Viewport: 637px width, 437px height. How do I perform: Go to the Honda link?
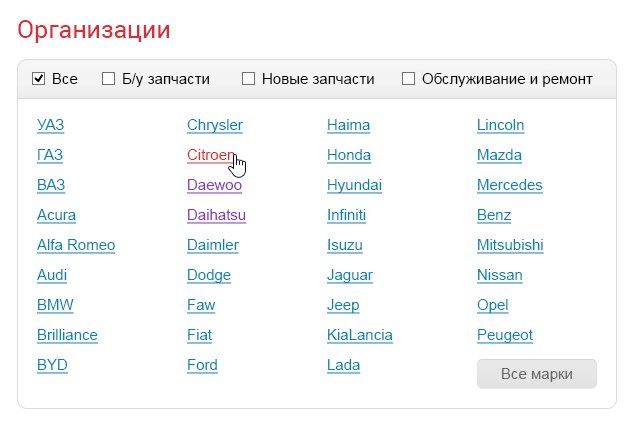pyautogui.click(x=348, y=155)
